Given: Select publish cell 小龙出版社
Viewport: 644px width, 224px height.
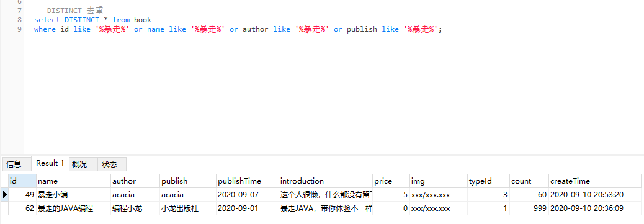Looking at the screenshot, I should (188, 208).
